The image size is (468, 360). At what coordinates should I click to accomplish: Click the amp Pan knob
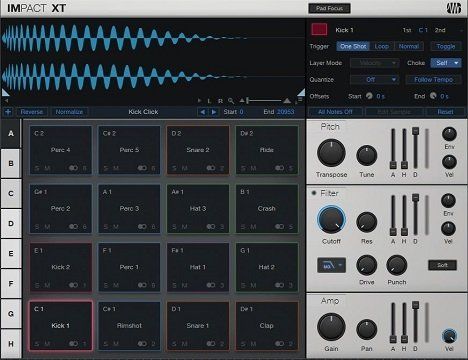[x=367, y=330]
